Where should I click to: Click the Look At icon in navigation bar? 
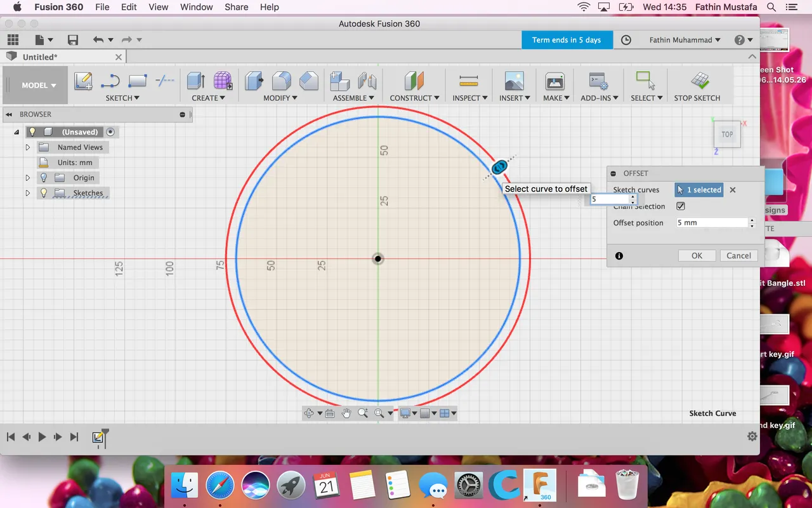(330, 413)
